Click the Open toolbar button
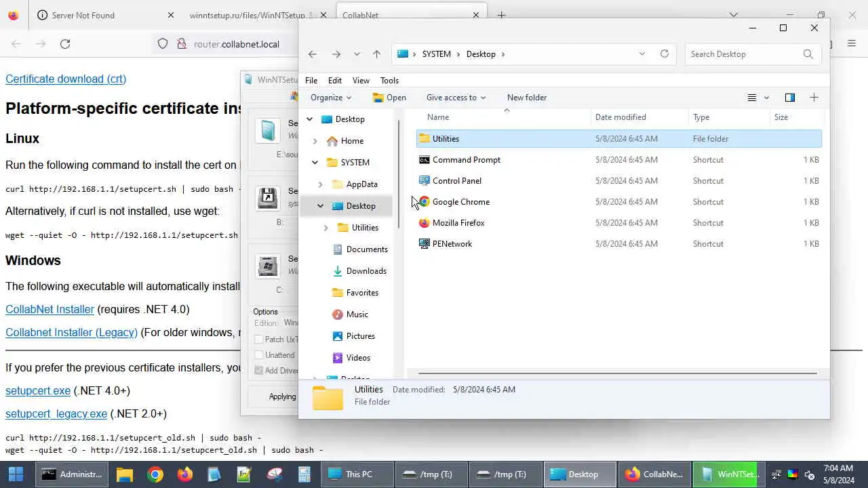Viewport: 868px width, 488px height. (389, 98)
